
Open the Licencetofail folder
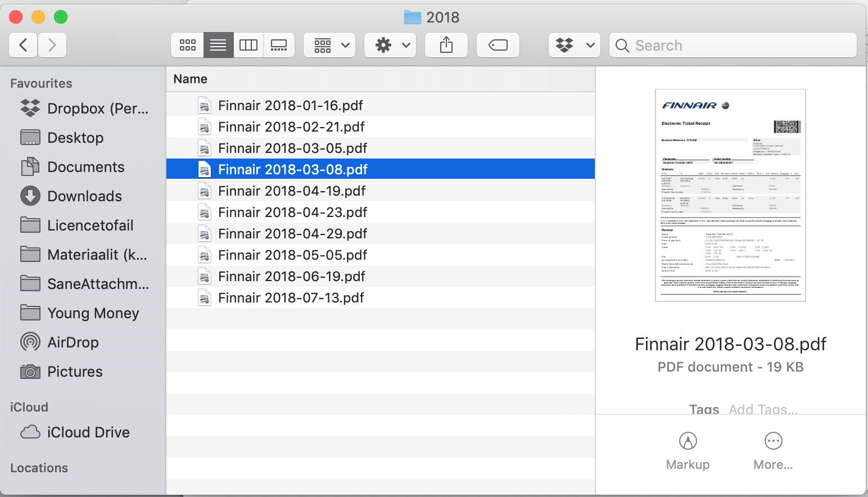pyautogui.click(x=77, y=225)
